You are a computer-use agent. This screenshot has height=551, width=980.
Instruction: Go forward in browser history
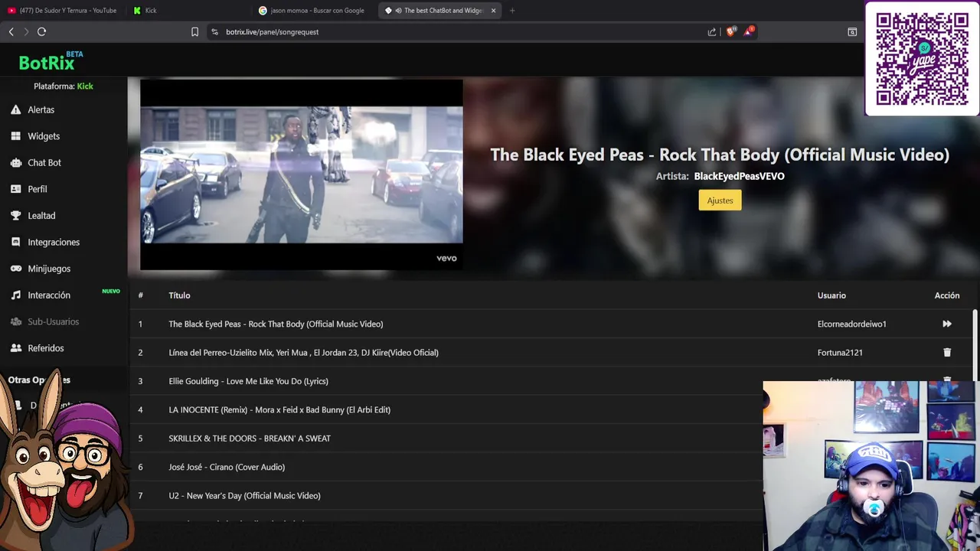(x=26, y=31)
